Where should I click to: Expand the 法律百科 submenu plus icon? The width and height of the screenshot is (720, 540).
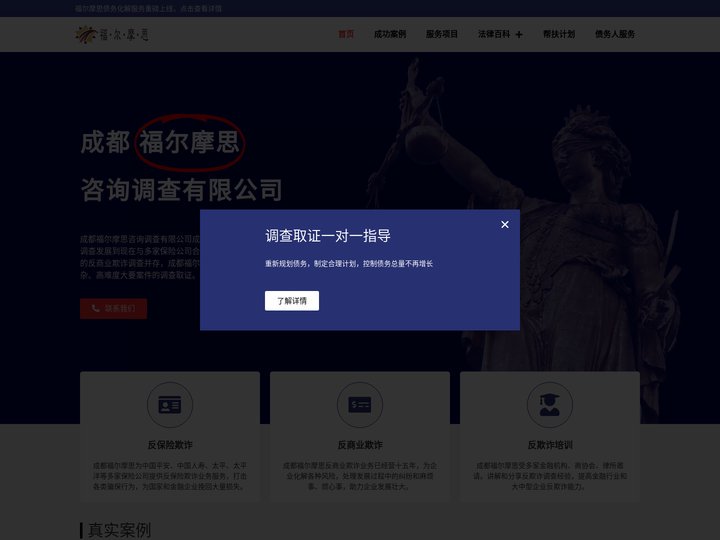(519, 34)
